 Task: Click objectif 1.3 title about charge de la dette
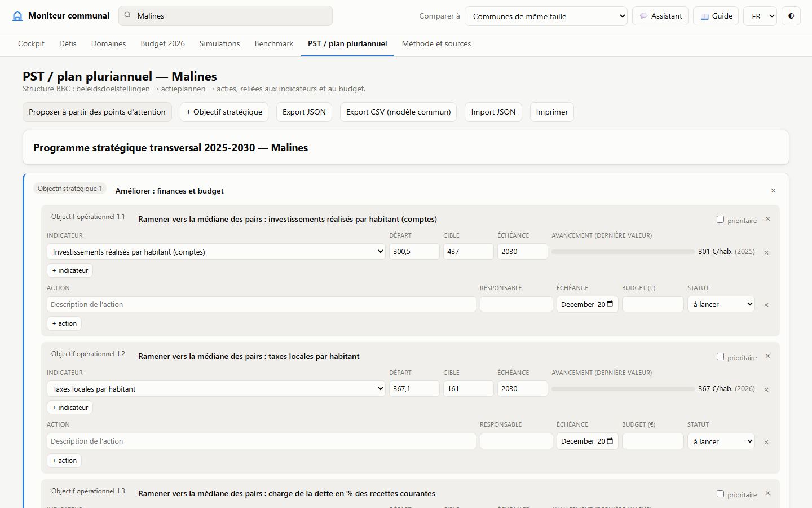[286, 493]
